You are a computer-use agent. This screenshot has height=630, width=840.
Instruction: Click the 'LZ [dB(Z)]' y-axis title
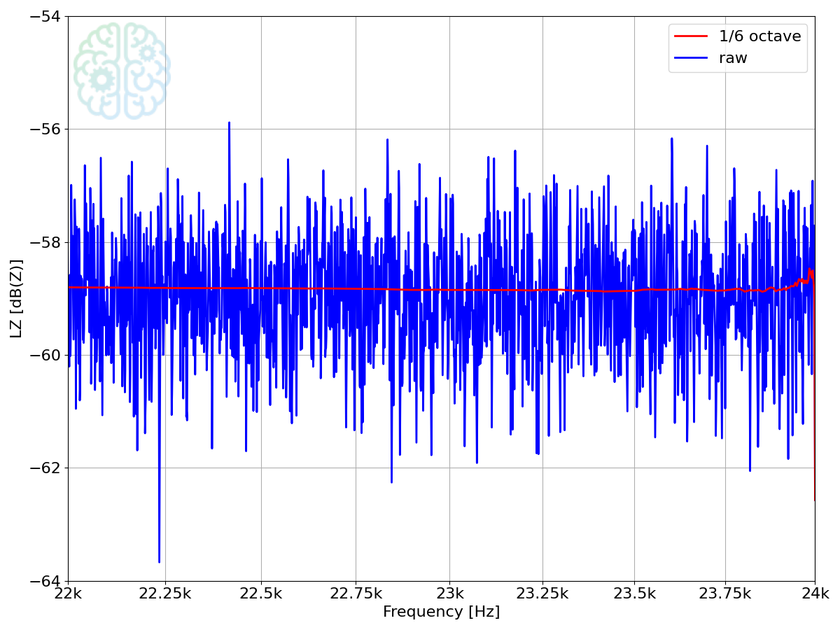point(16,298)
